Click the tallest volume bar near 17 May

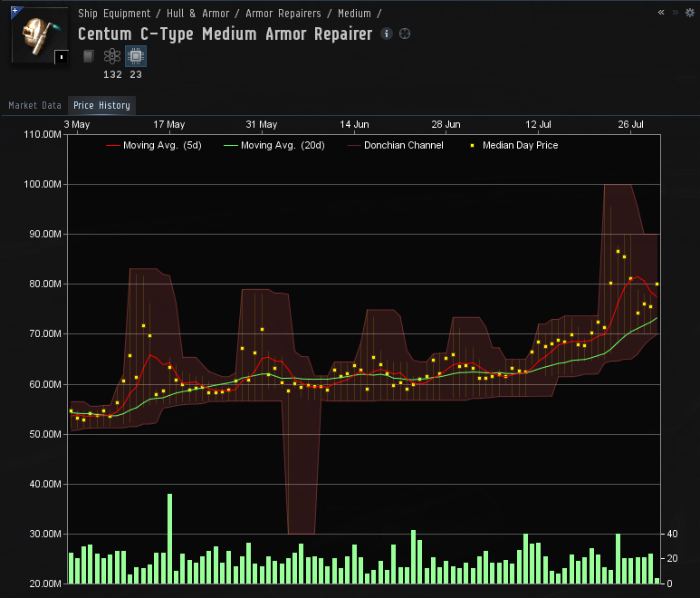tap(169, 538)
